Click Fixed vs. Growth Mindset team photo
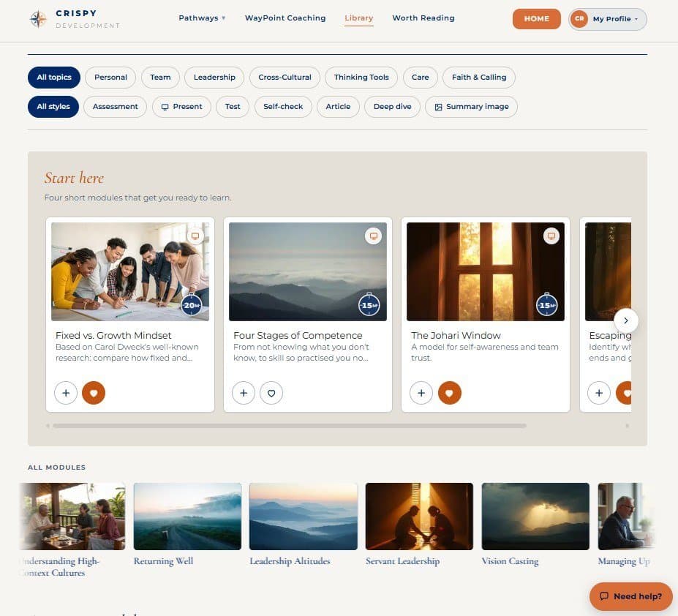Screen dimensions: 678x616 (x=129, y=271)
